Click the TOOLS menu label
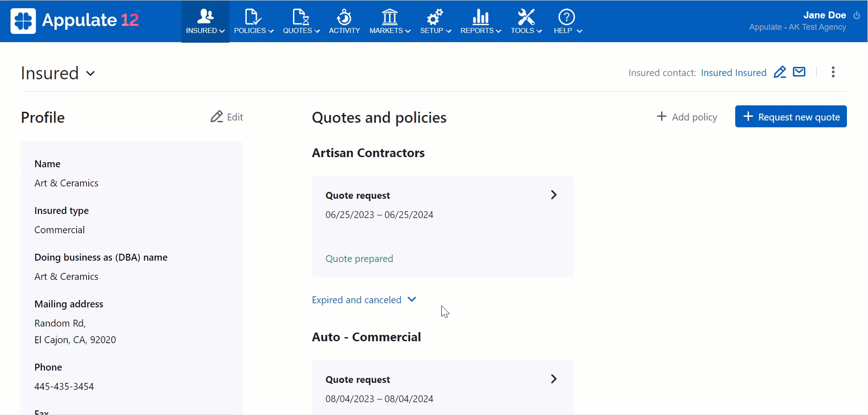 tap(522, 31)
